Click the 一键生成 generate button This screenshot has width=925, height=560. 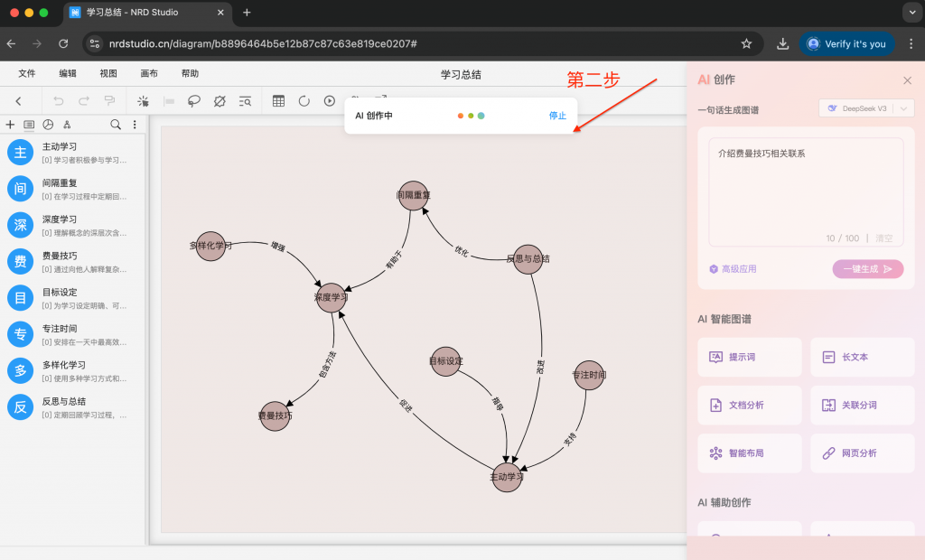point(867,268)
